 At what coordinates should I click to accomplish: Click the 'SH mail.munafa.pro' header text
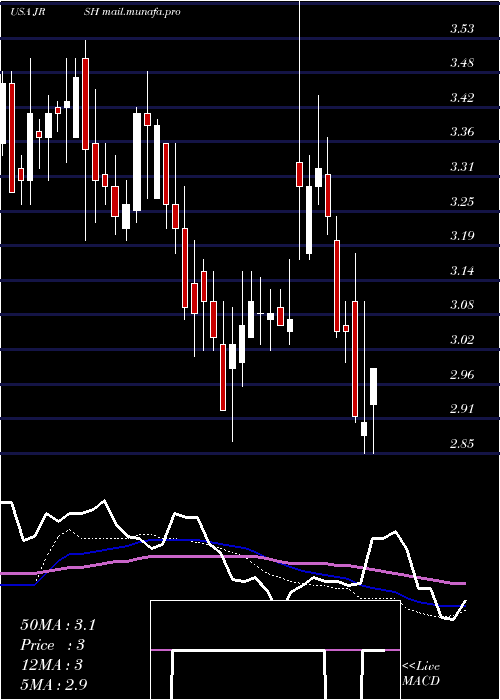tap(132, 12)
